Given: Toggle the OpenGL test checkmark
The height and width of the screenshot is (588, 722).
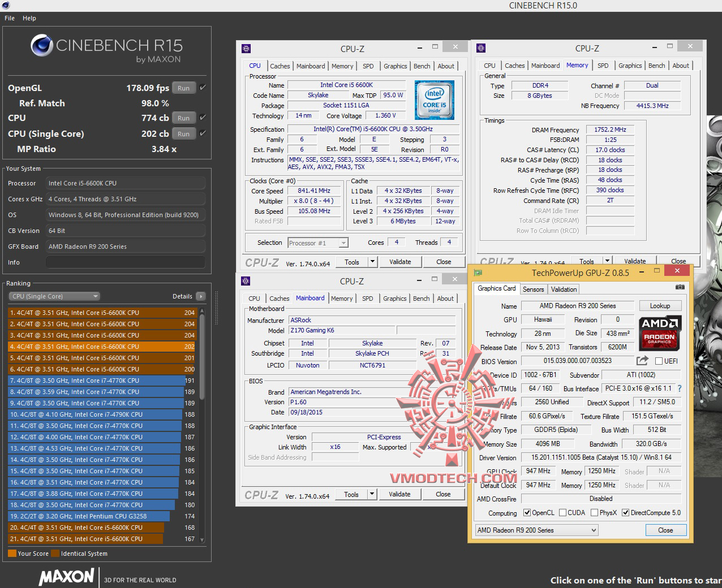Looking at the screenshot, I should coord(203,88).
